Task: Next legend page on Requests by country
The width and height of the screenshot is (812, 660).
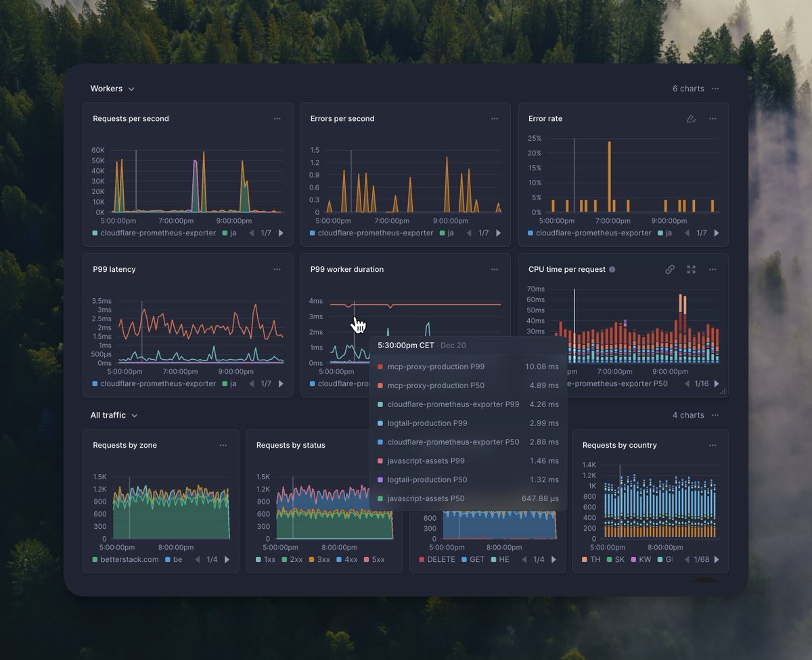Action: 717,559
